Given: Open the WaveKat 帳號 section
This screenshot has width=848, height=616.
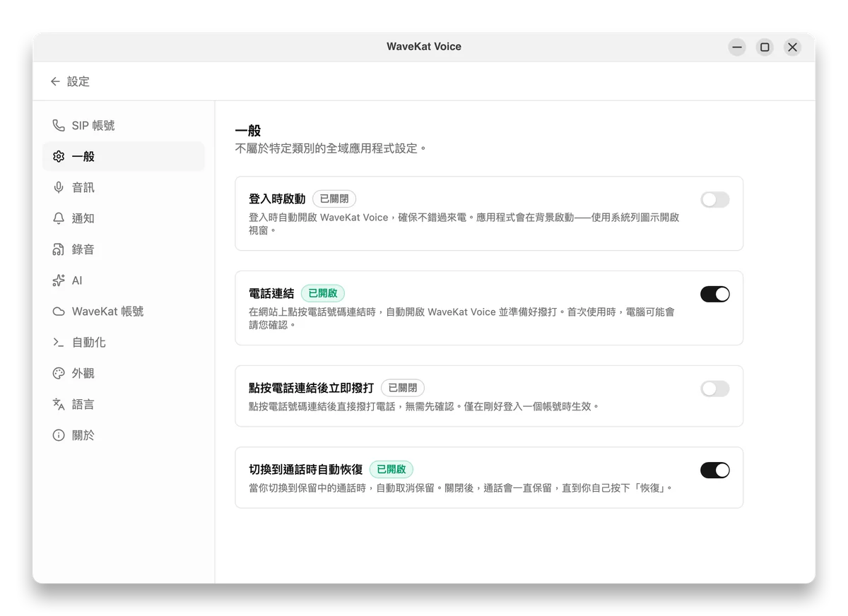Looking at the screenshot, I should [124, 312].
